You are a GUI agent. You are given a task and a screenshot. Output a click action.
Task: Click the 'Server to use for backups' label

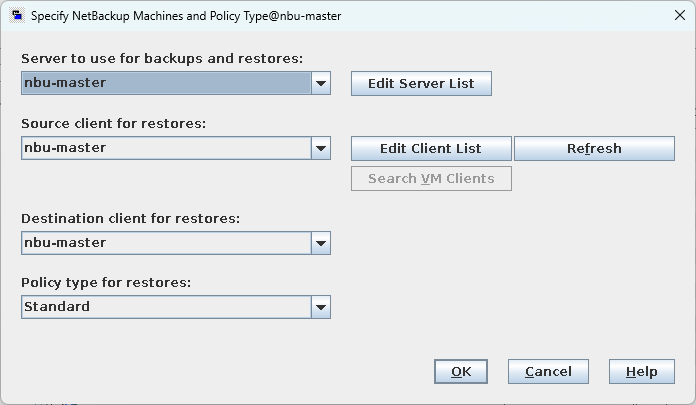(147, 59)
